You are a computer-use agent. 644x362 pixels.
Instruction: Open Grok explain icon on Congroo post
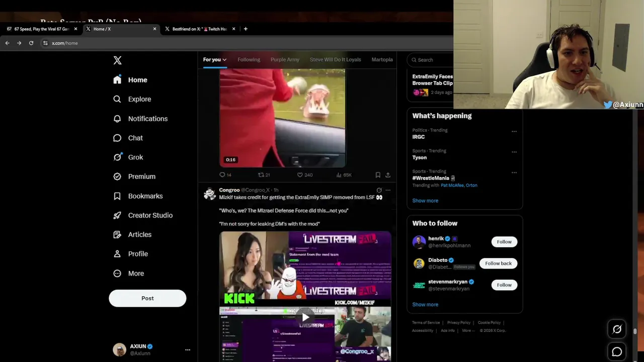point(379,190)
